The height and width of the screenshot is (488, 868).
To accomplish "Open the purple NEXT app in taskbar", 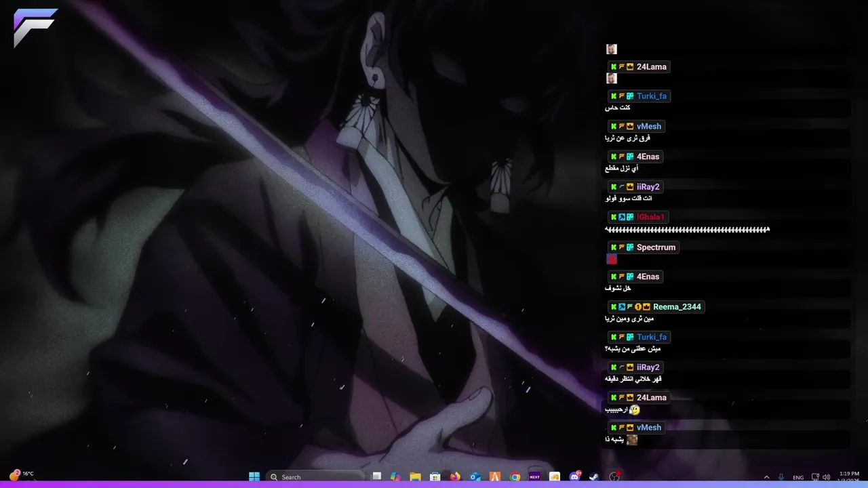I will pos(534,476).
